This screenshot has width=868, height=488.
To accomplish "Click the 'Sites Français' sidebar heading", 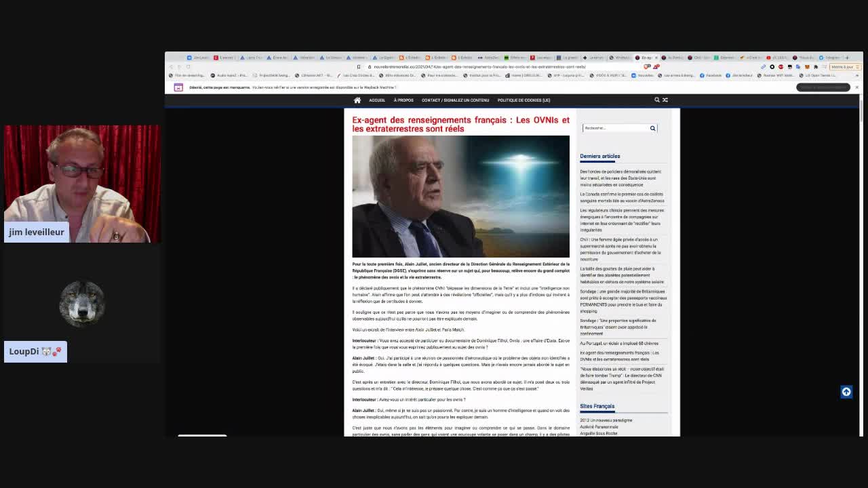I will [597, 406].
